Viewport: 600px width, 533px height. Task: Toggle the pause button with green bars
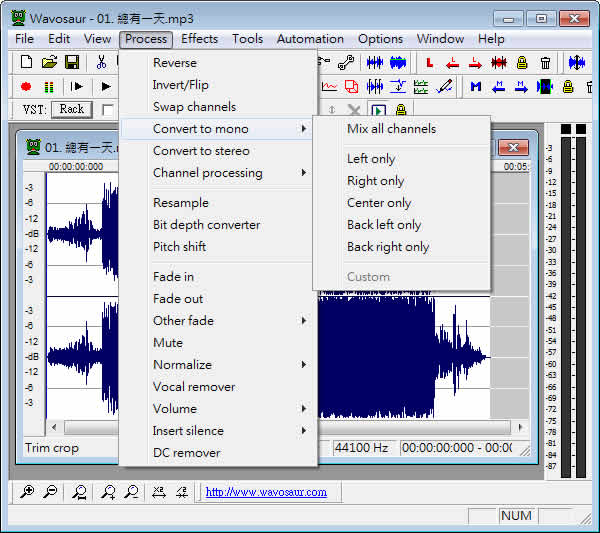click(49, 87)
